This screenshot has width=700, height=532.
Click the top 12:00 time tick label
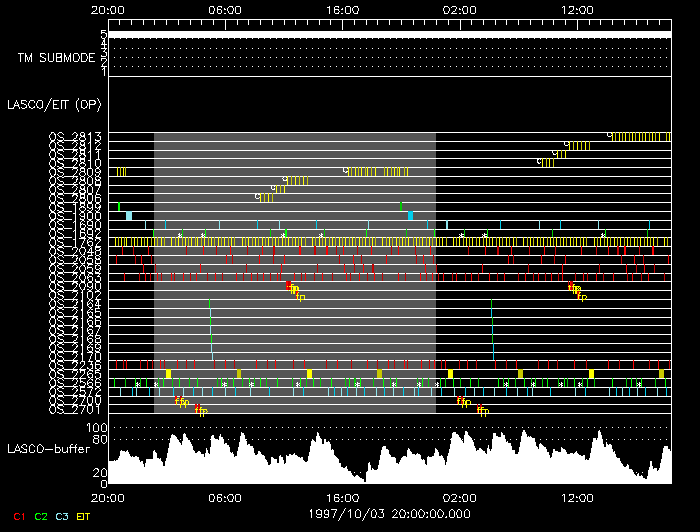(577, 10)
